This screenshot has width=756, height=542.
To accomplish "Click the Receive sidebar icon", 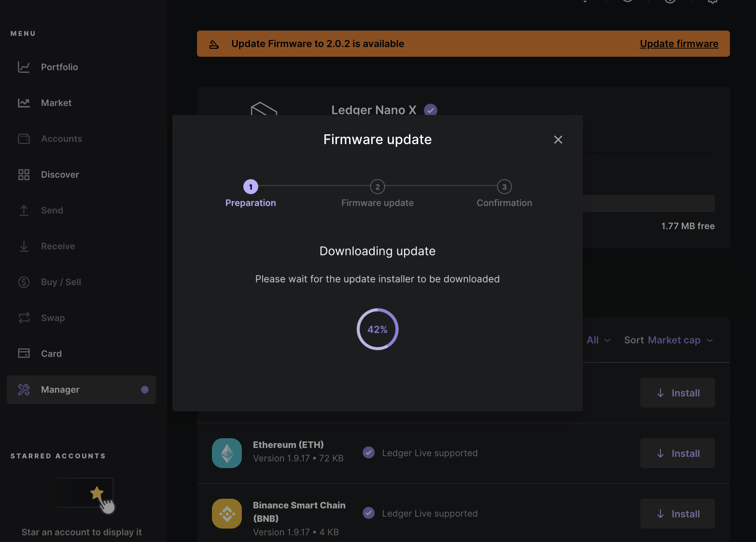I will [x=23, y=246].
